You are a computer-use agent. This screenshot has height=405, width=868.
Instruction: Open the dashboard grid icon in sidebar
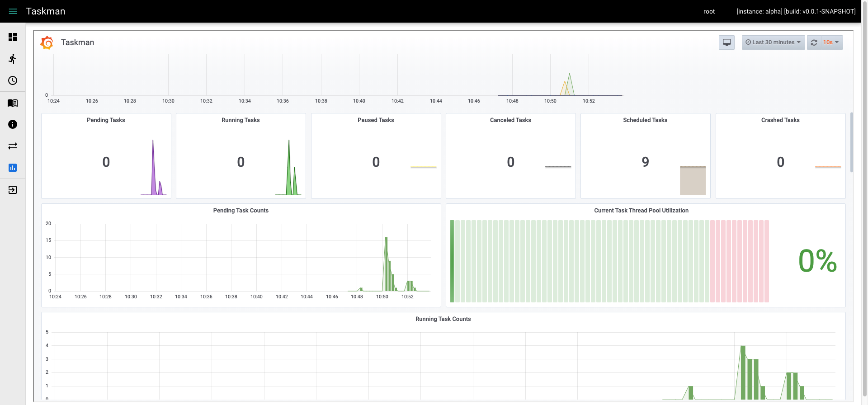(x=13, y=37)
